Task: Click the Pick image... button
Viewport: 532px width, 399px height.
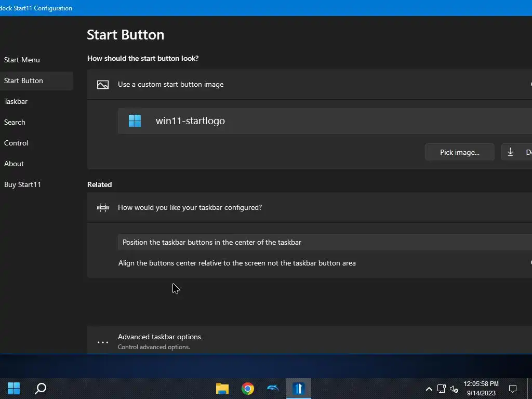Action: pyautogui.click(x=459, y=152)
